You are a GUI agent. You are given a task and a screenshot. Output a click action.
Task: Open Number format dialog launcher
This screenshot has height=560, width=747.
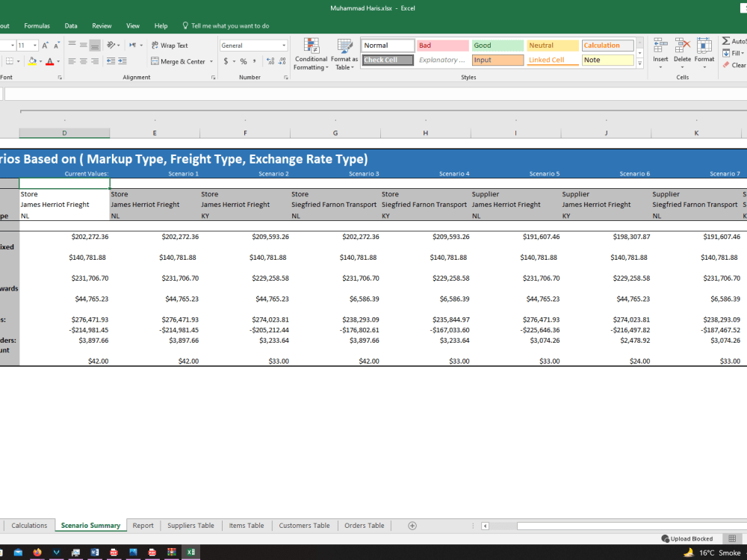(286, 77)
